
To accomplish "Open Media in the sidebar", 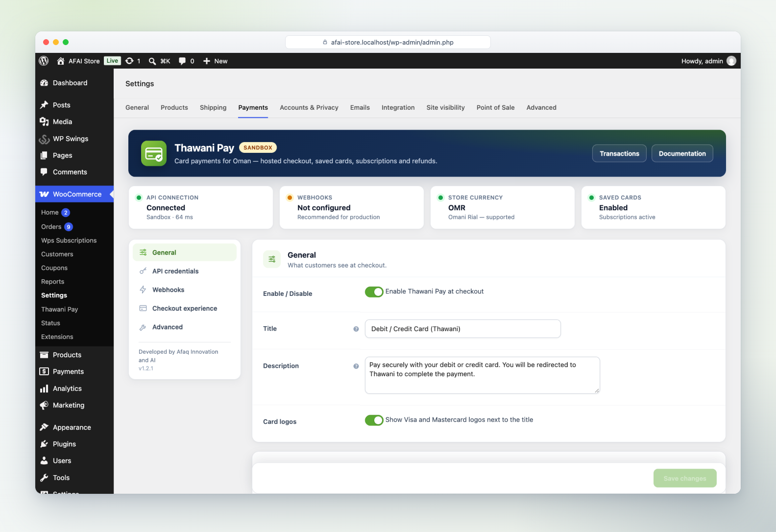I will coord(74,121).
